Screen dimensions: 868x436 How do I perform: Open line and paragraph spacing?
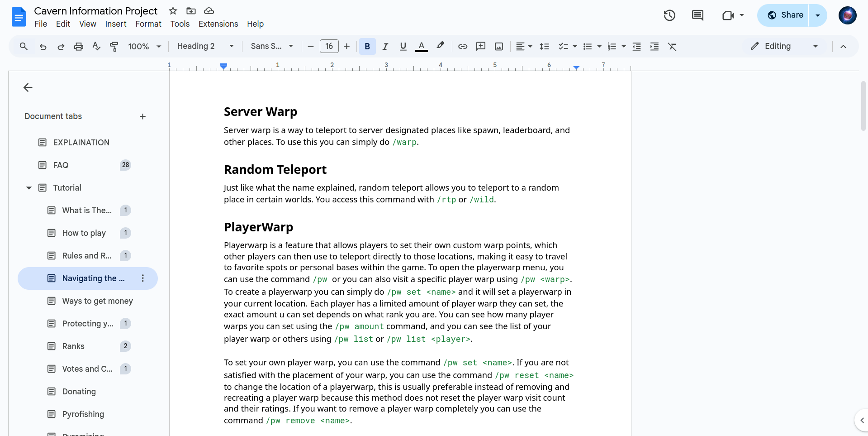(545, 46)
